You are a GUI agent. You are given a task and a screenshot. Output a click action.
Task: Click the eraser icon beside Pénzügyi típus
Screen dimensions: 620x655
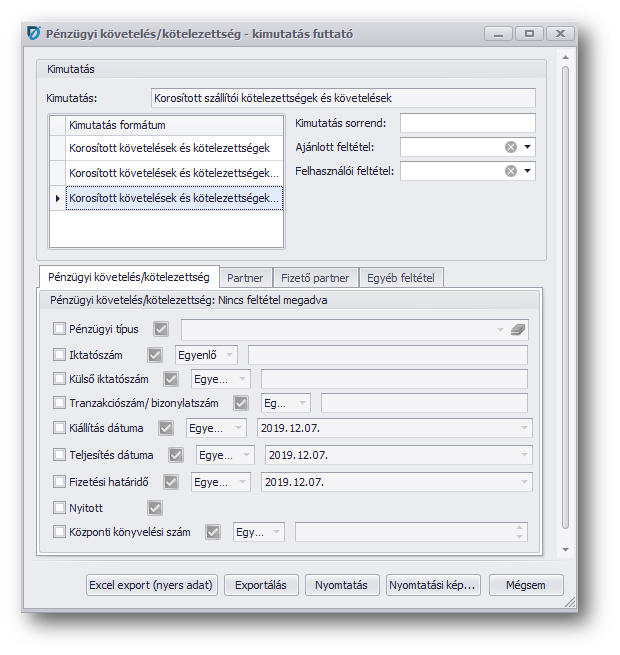click(x=517, y=329)
